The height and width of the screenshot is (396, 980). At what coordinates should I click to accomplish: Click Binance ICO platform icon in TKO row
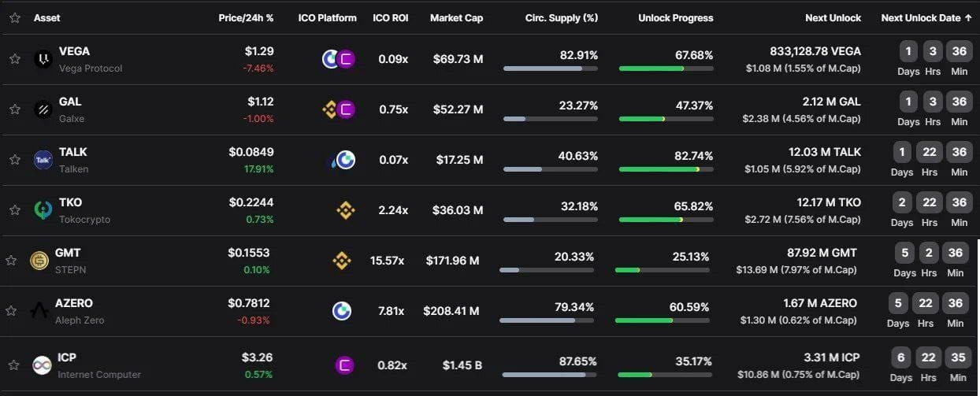tap(345, 210)
